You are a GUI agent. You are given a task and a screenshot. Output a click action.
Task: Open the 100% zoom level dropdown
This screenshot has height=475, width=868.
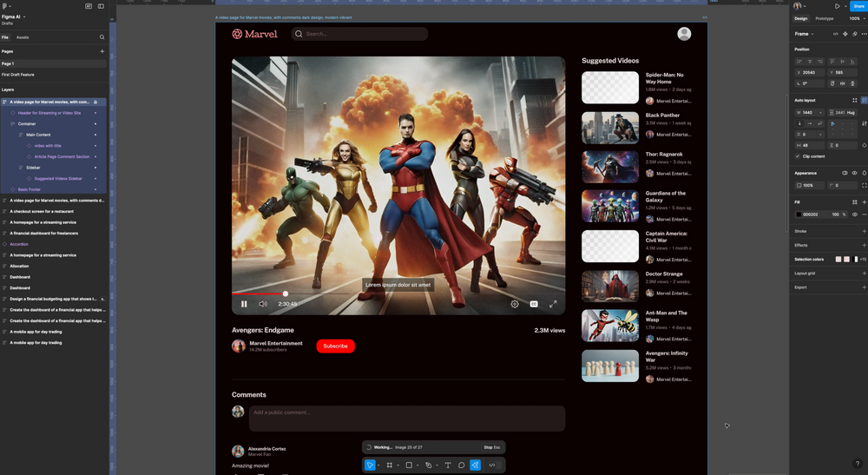854,18
